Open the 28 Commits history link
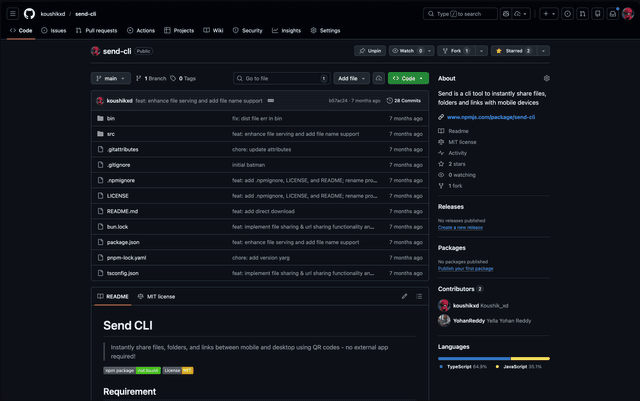640x401 pixels. 404,100
